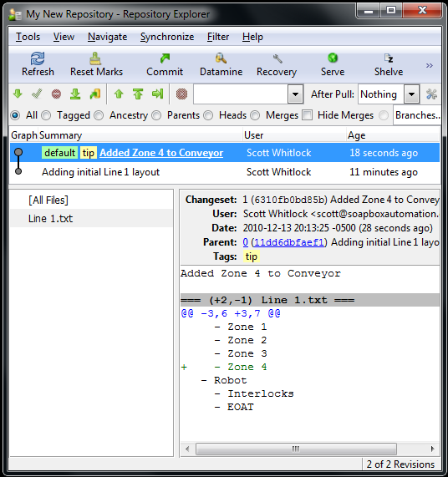
Task: Select the Merges radio button
Action: (255, 115)
